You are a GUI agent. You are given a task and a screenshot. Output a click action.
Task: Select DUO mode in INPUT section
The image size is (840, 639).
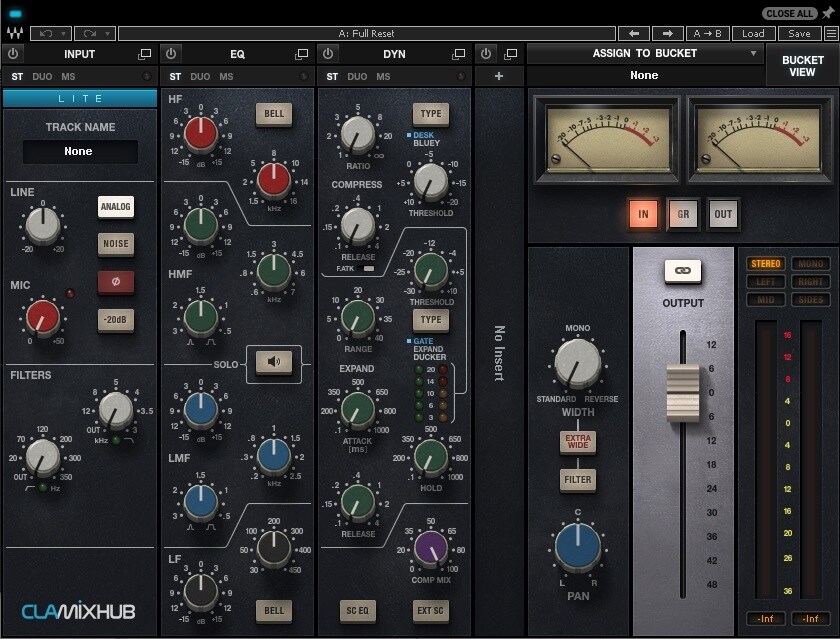(42, 77)
